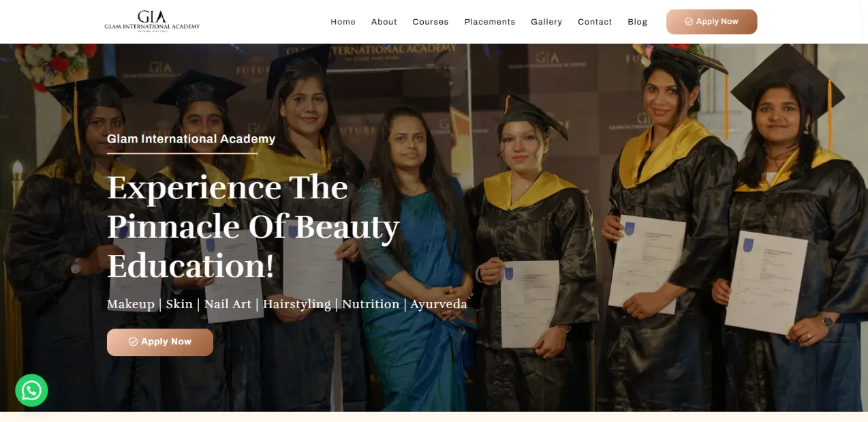The width and height of the screenshot is (868, 422).
Task: Visit the Blog from the navigation bar
Action: tap(638, 22)
